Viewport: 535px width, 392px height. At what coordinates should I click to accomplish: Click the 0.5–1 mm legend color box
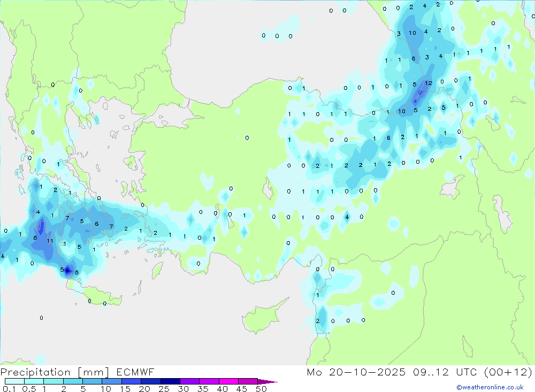pyautogui.click(x=34, y=381)
